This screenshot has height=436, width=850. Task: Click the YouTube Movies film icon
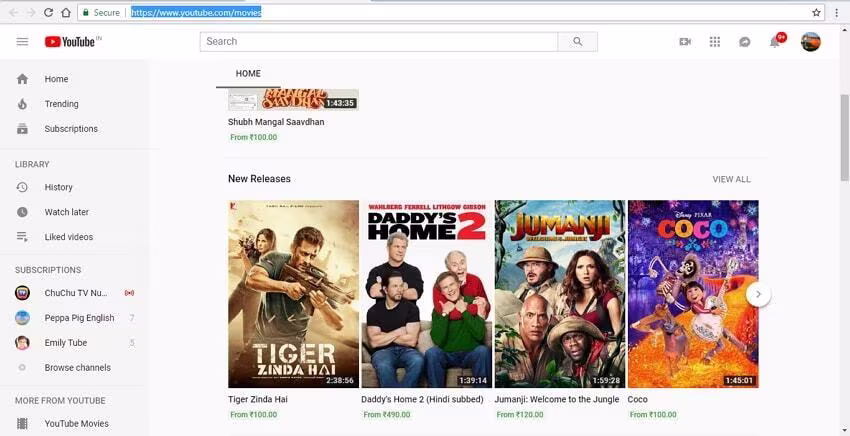[x=22, y=424]
